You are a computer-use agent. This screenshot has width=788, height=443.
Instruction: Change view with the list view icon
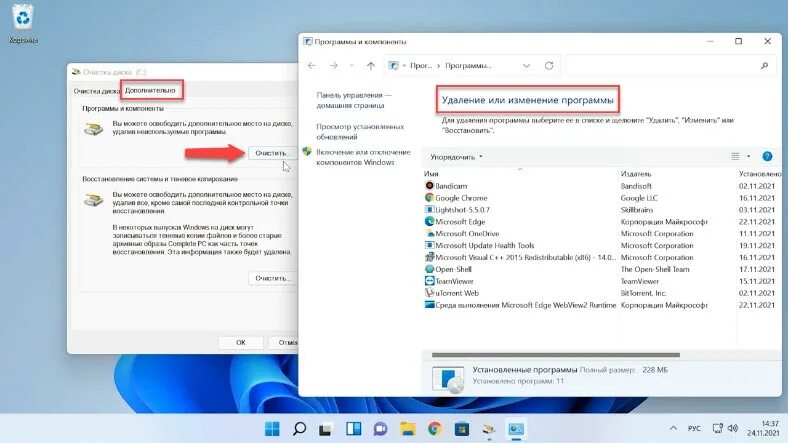(735, 157)
